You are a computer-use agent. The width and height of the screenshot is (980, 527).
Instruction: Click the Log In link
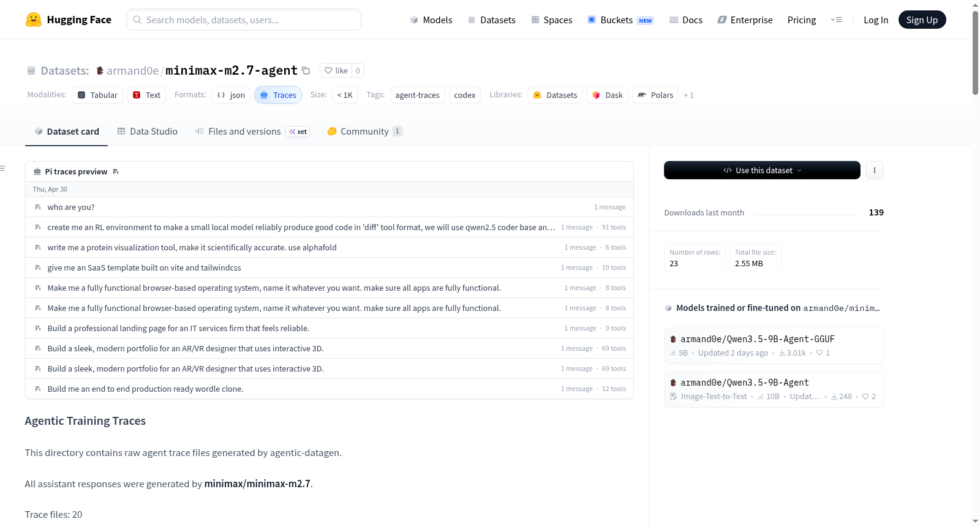coord(876,20)
